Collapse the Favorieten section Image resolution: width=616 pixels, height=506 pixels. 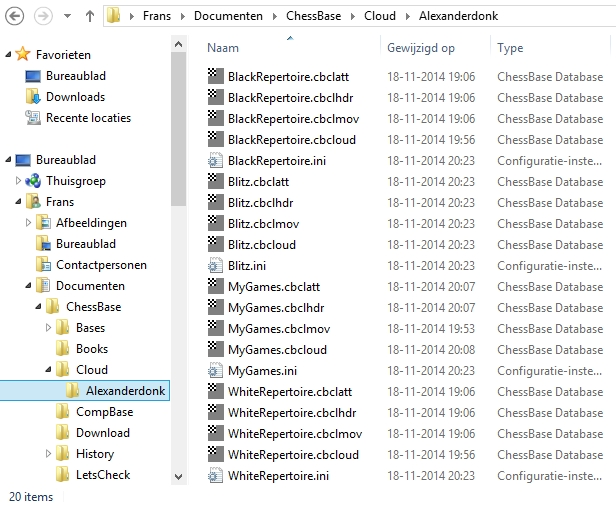point(8,55)
